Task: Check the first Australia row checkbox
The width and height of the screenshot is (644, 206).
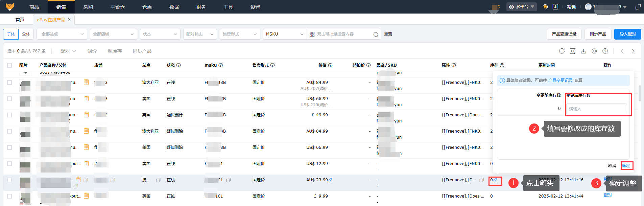Action: (9, 83)
